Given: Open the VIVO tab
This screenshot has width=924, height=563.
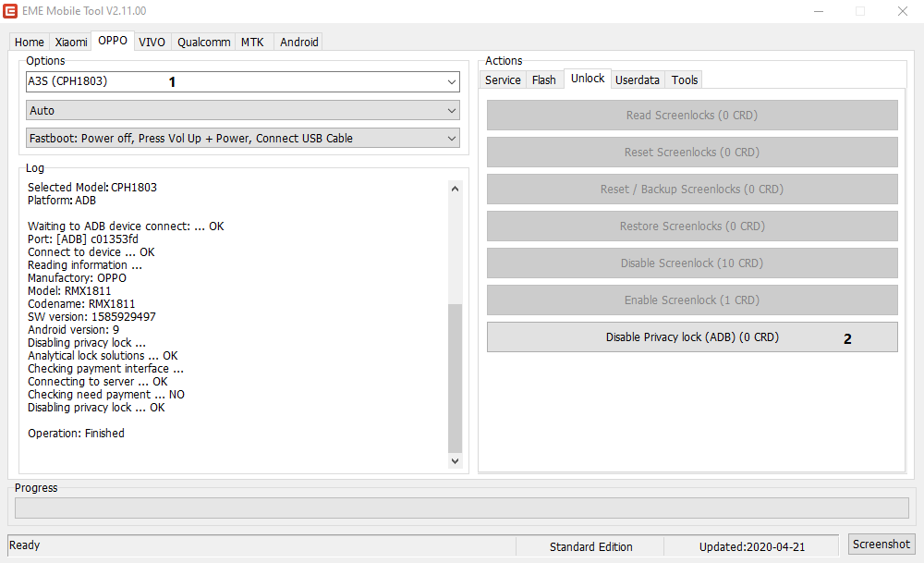Looking at the screenshot, I should tap(152, 42).
